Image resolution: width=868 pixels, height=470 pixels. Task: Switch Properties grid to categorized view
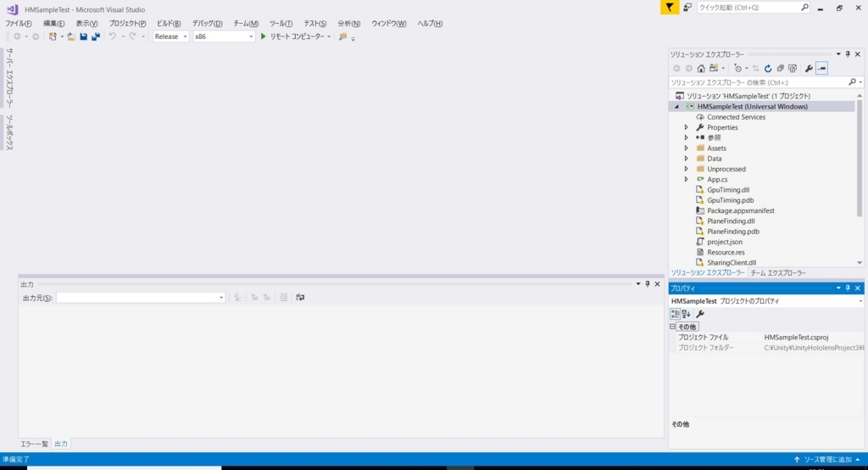675,314
